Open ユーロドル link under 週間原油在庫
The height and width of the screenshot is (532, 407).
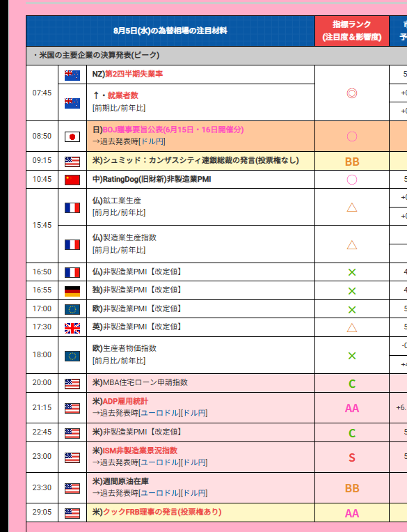[x=160, y=493]
